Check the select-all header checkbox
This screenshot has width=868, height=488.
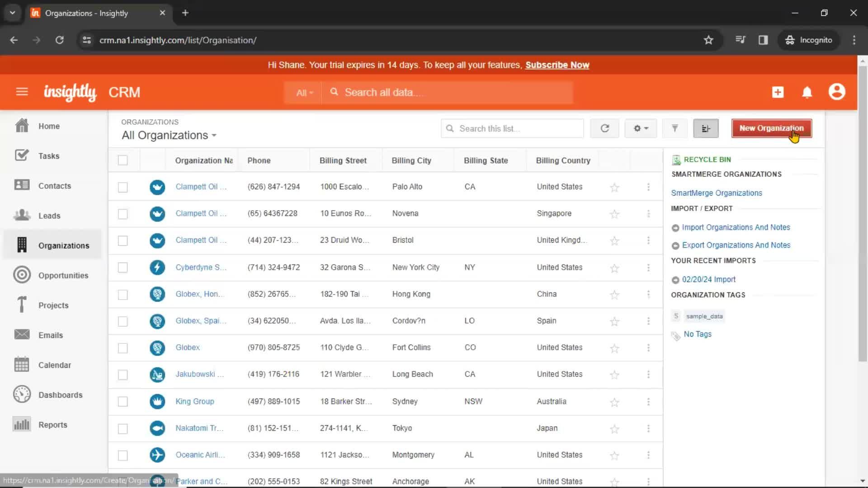(x=123, y=160)
